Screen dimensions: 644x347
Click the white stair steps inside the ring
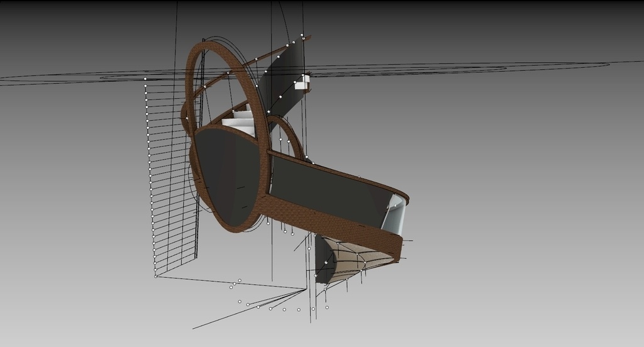pyautogui.click(x=241, y=122)
